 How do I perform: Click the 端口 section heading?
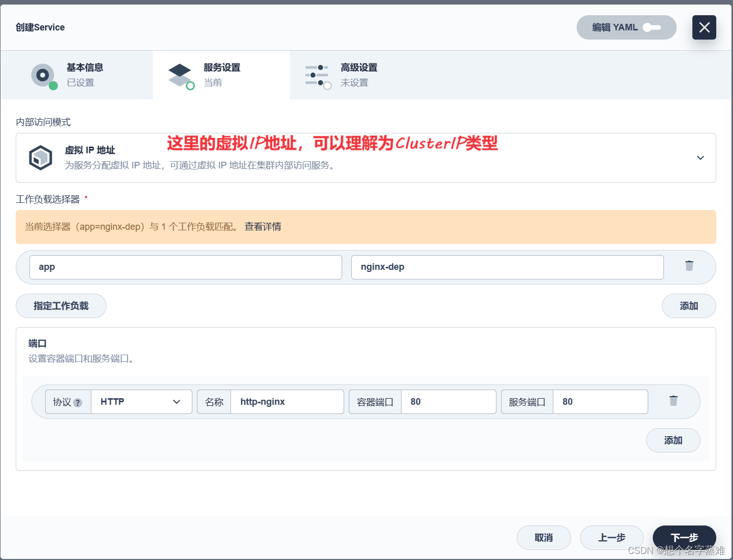(x=38, y=343)
